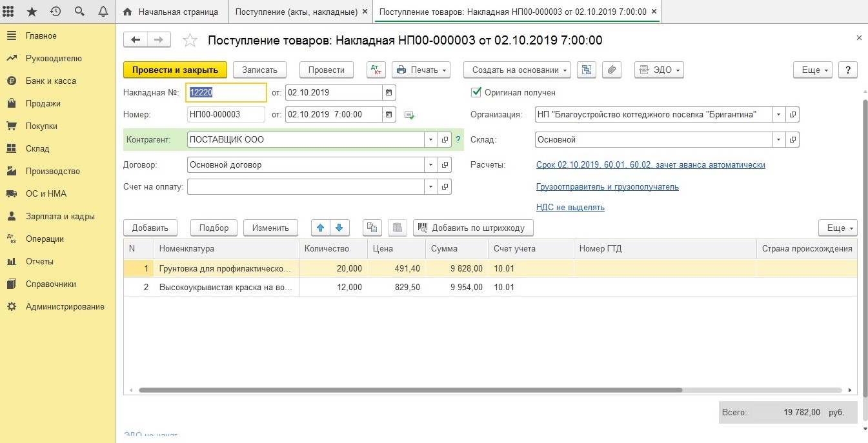Click Провести и закрыть button
The height and width of the screenshot is (443, 868).
(175, 70)
